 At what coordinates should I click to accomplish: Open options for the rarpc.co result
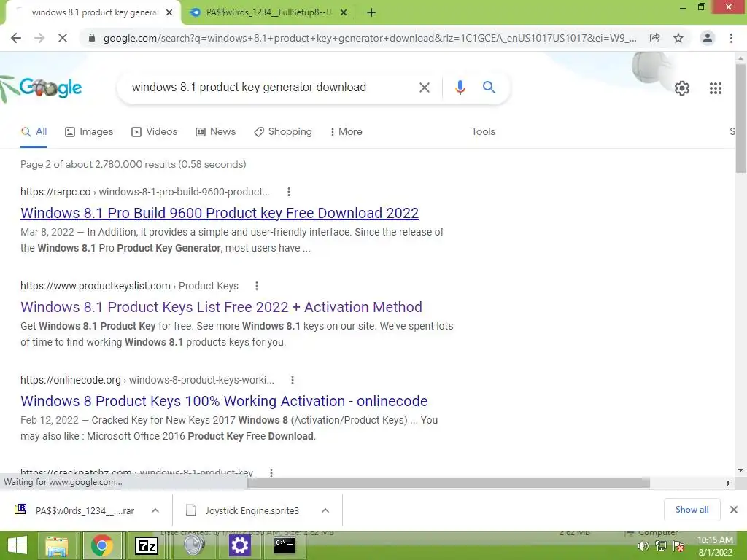(x=289, y=192)
